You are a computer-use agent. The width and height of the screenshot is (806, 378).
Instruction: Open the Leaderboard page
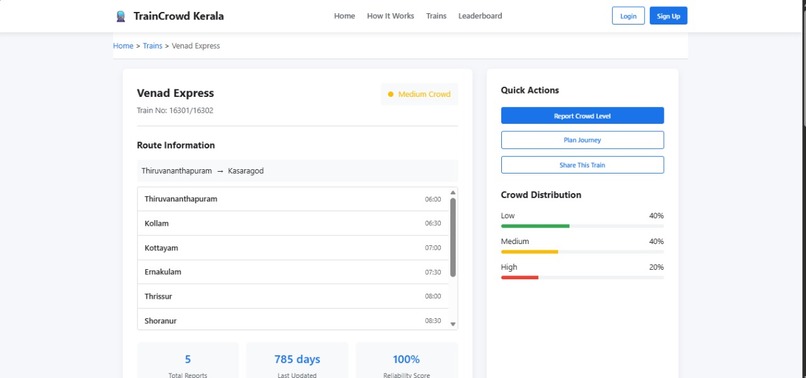(x=480, y=16)
